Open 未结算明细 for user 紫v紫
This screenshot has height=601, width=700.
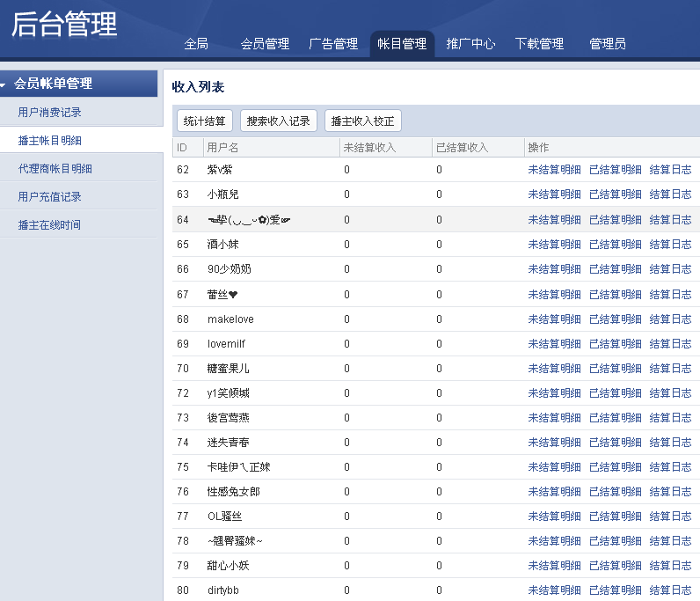point(554,170)
